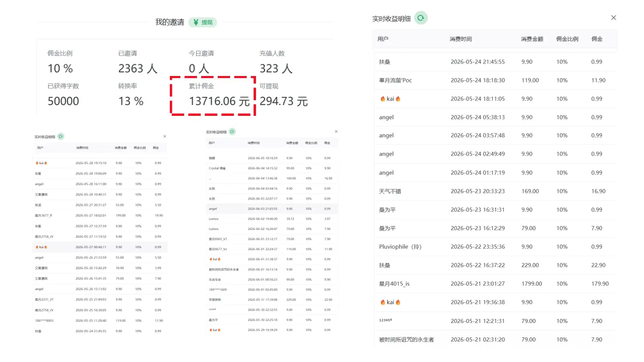Refresh the middle 实时收益明细 panel
Viewport: 644px width, 362px height.
coord(232,132)
